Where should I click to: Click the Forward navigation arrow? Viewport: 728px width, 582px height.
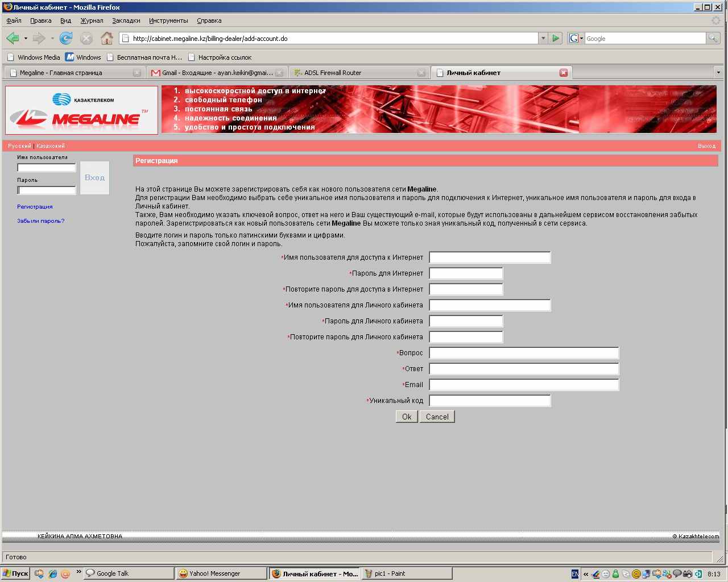[x=39, y=38]
